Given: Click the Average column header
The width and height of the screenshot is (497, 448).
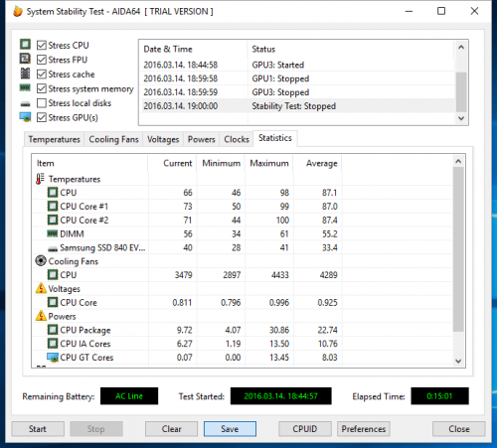Looking at the screenshot, I should (x=317, y=163).
